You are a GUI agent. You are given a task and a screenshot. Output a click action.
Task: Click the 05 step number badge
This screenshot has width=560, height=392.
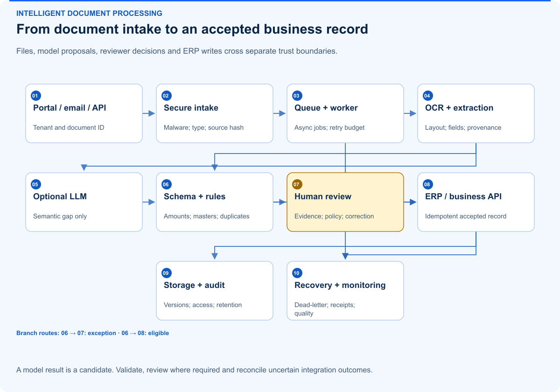click(x=35, y=184)
